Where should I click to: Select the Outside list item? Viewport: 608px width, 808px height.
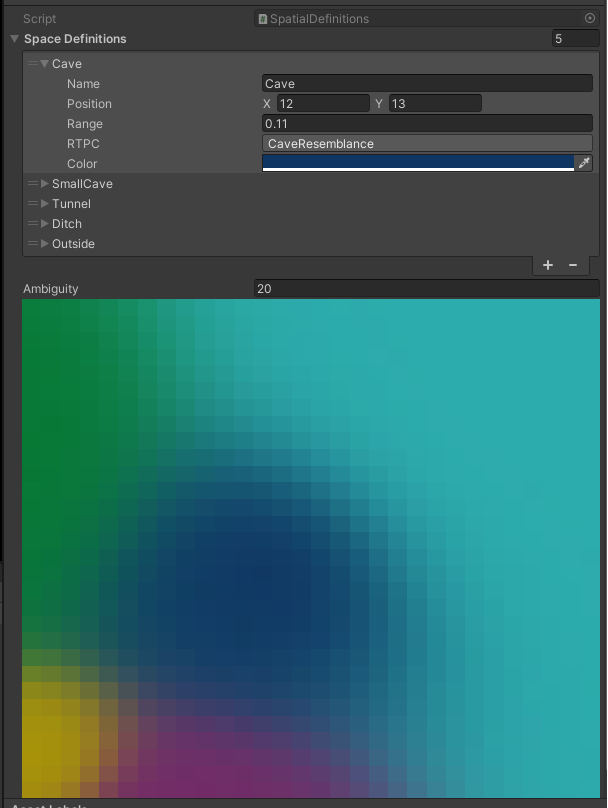click(x=74, y=244)
